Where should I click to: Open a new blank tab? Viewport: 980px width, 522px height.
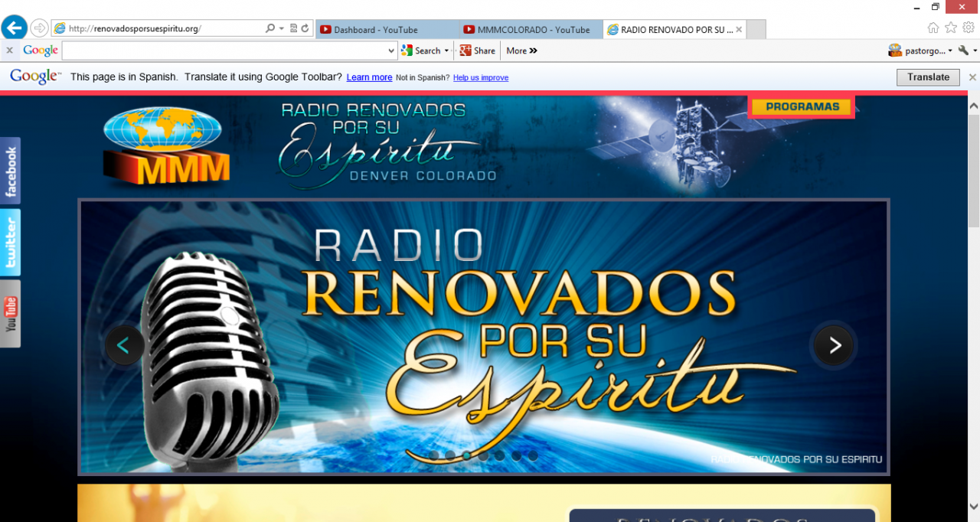[x=756, y=29]
